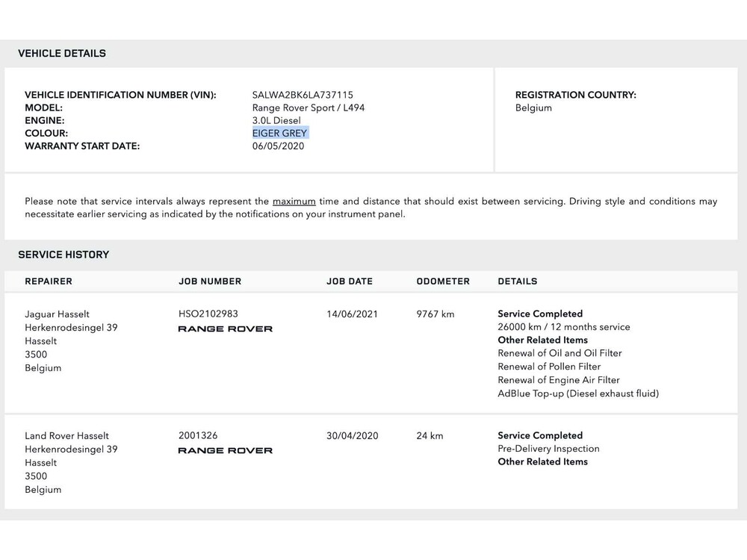Image resolution: width=747 pixels, height=560 pixels.
Task: Click the JOB DATE column header
Action: 350,281
